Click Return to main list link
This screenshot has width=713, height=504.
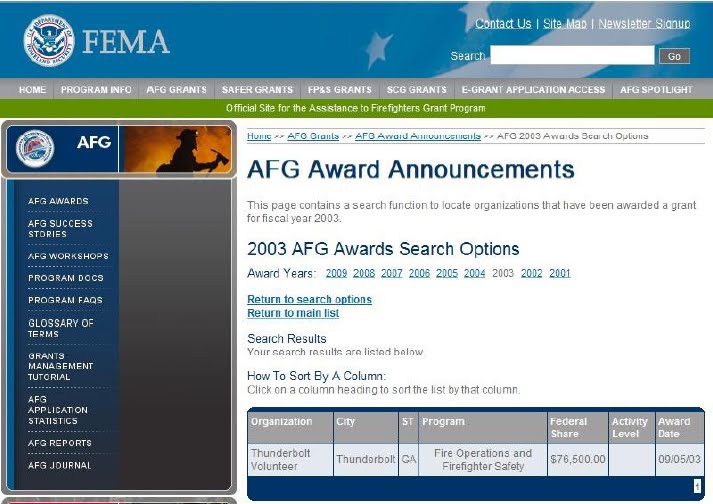click(x=293, y=313)
